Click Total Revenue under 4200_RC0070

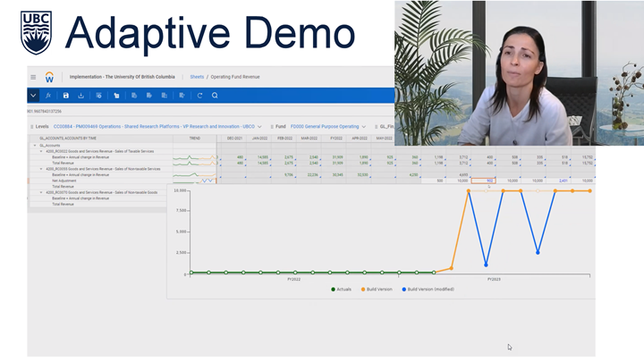click(x=63, y=204)
